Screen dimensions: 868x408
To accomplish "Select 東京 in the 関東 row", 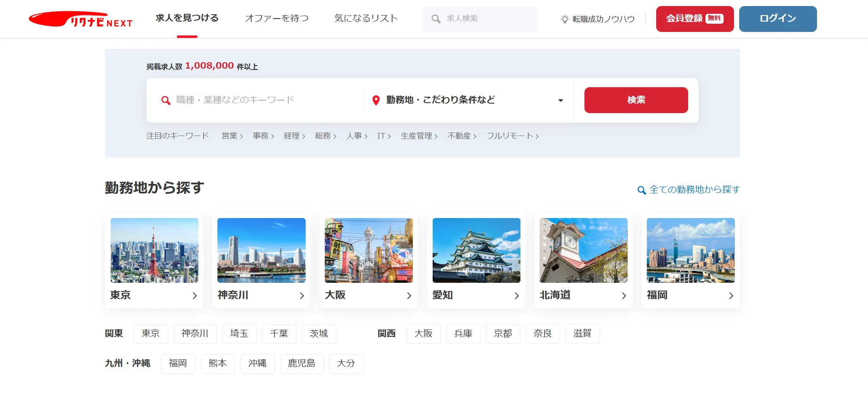I will click(x=151, y=334).
